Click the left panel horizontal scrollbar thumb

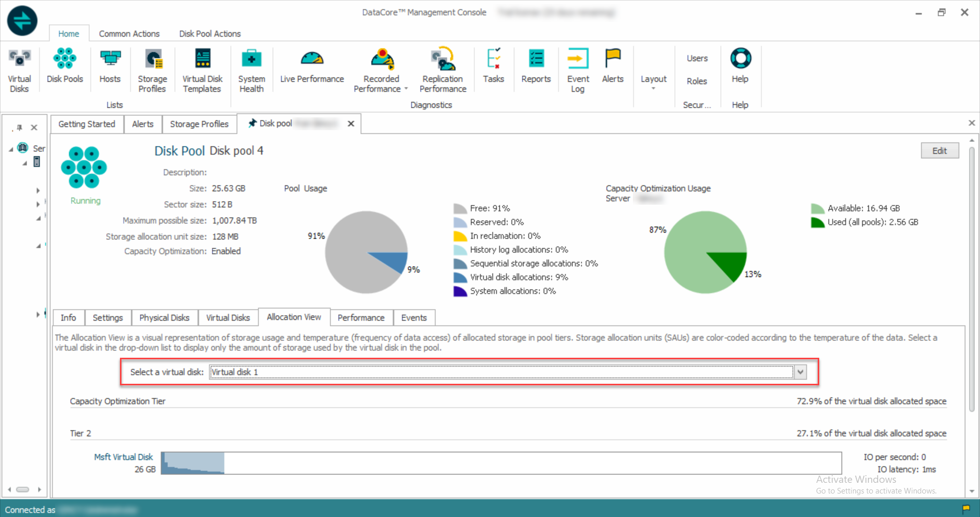point(23,489)
